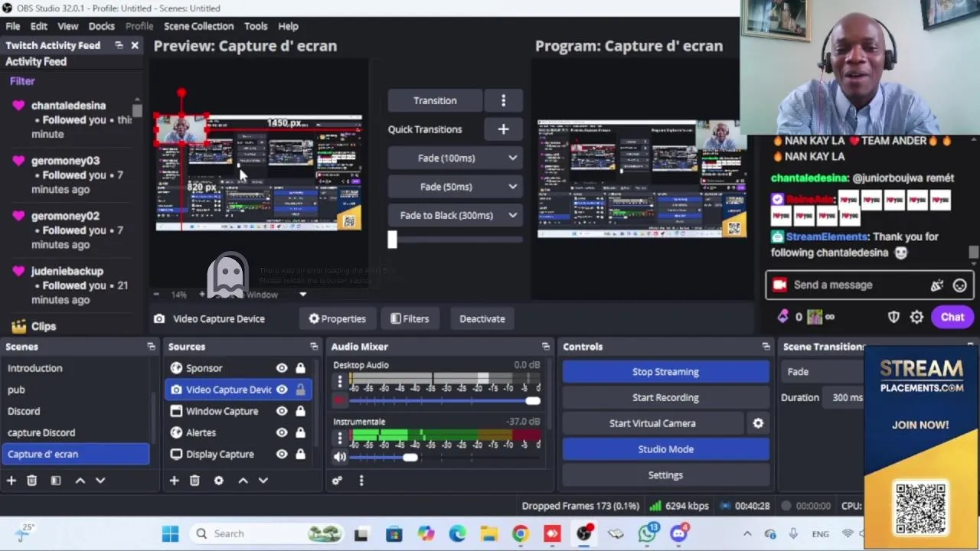Open the View menu
The height and width of the screenshot is (551, 980).
click(68, 26)
